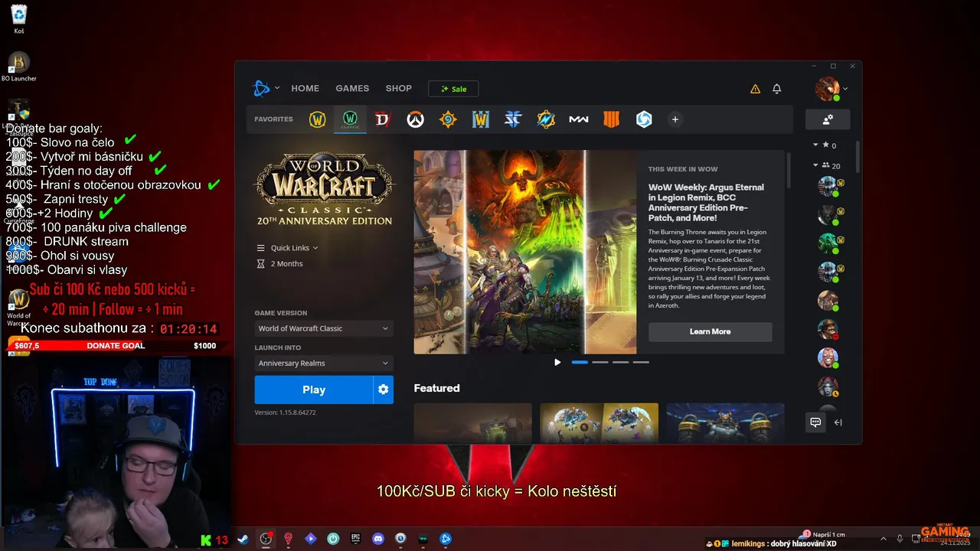
Task: Open Game Version dropdown World of Warcraft Classic
Action: tap(324, 328)
